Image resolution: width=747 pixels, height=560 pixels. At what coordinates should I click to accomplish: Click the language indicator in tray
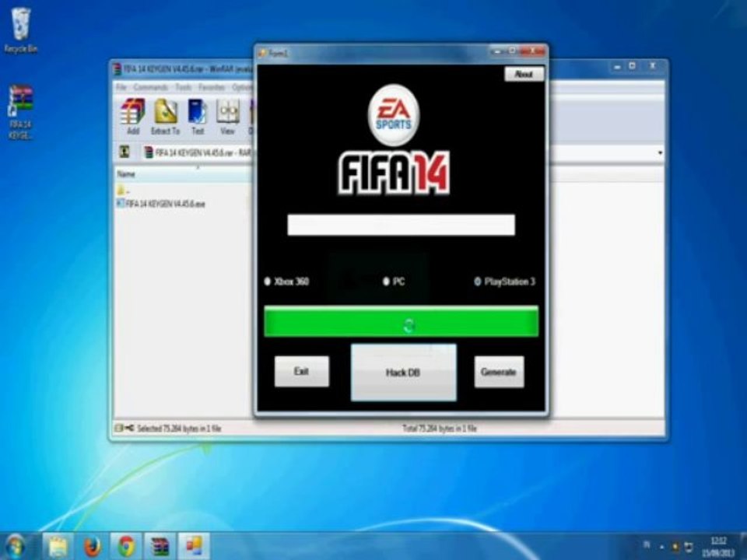coord(647,544)
